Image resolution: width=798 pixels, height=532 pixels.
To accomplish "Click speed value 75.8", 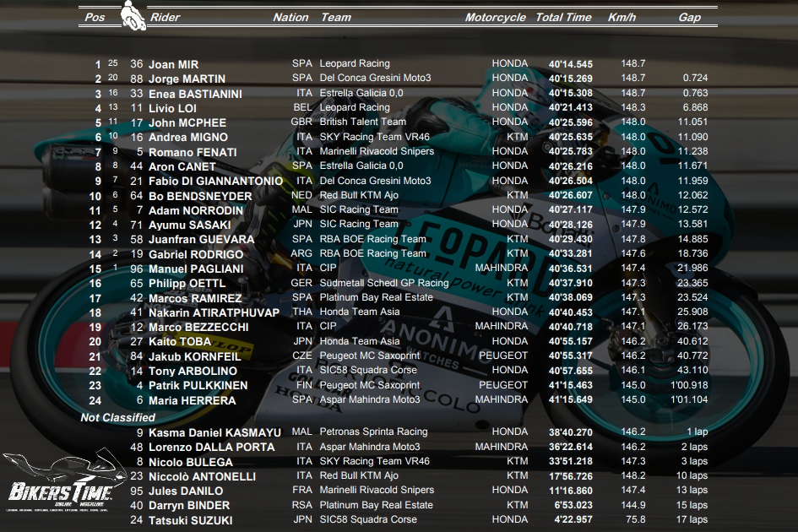I will (x=636, y=519).
